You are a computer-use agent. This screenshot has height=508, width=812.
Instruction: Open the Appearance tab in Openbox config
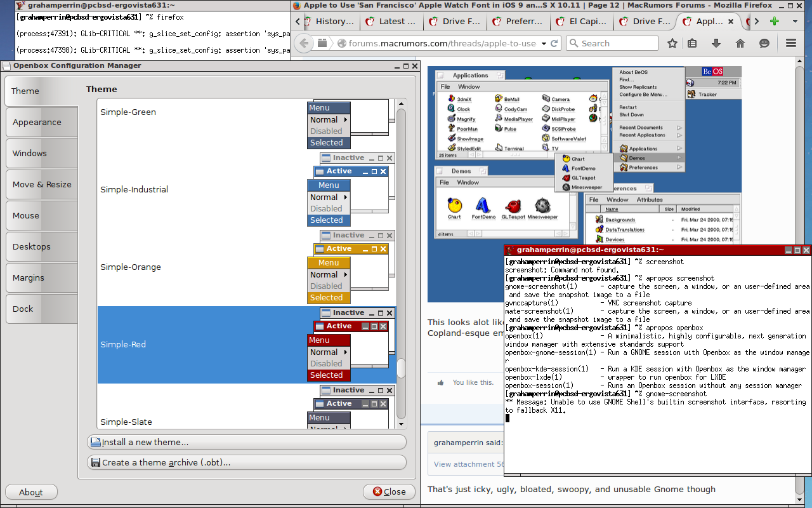point(41,122)
